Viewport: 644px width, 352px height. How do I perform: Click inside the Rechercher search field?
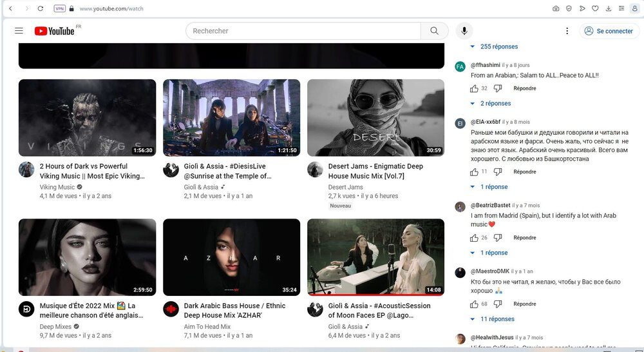[x=303, y=31]
